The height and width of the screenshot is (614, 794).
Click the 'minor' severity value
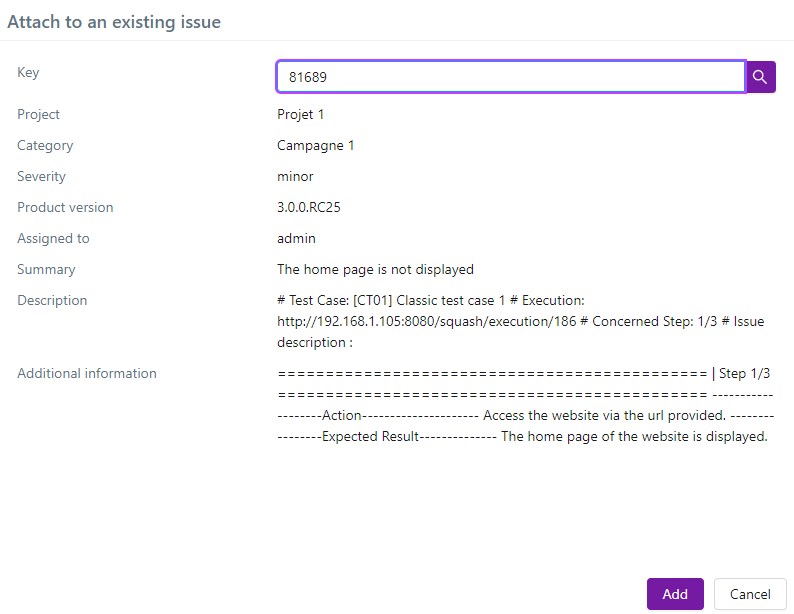295,176
